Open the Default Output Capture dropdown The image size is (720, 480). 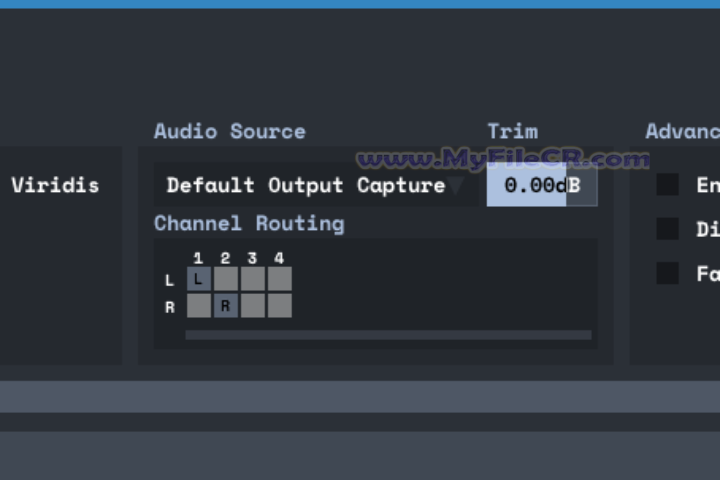(305, 185)
